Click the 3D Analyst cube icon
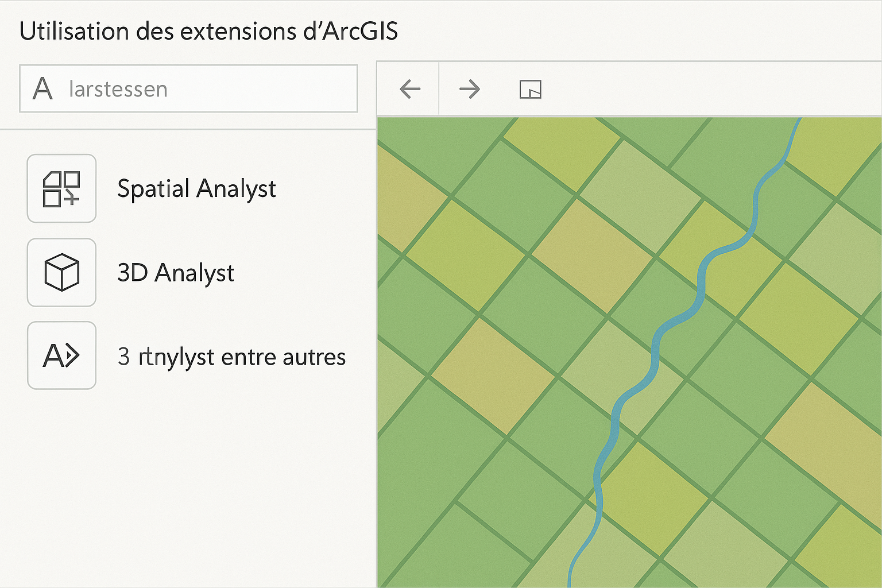Viewport: 882px width, 588px height. [61, 272]
